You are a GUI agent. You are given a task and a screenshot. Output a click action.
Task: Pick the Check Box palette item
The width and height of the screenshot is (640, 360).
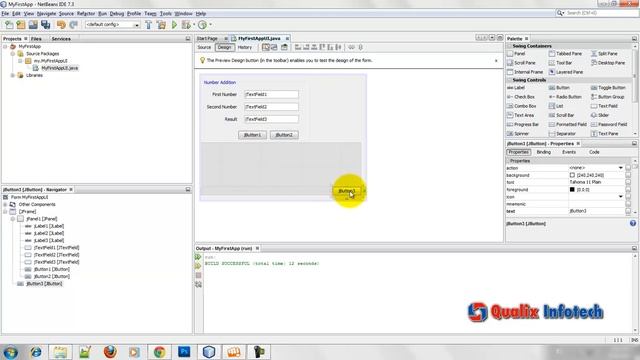521,97
